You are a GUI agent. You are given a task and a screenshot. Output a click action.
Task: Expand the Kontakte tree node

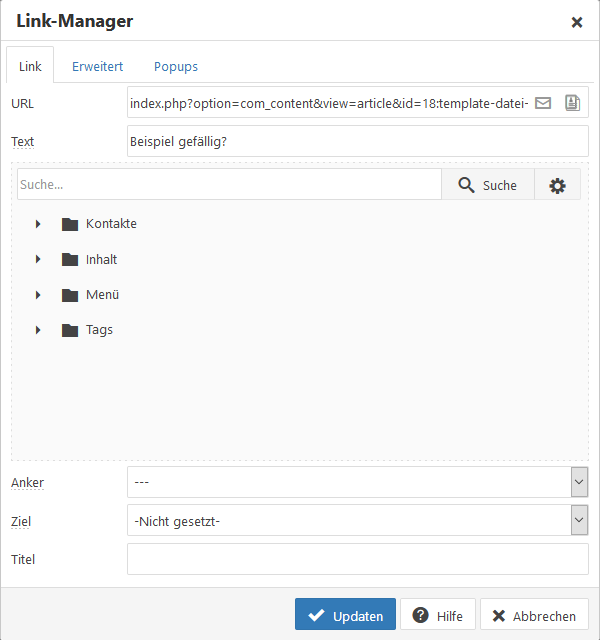tap(38, 224)
